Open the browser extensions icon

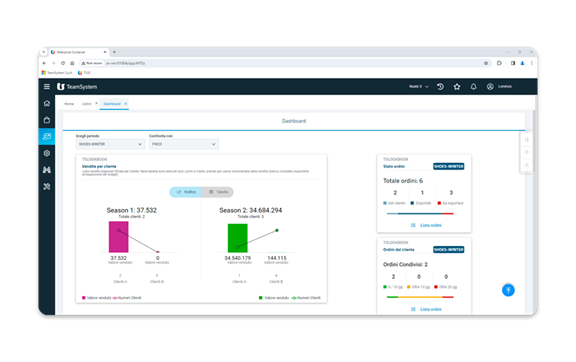499,63
